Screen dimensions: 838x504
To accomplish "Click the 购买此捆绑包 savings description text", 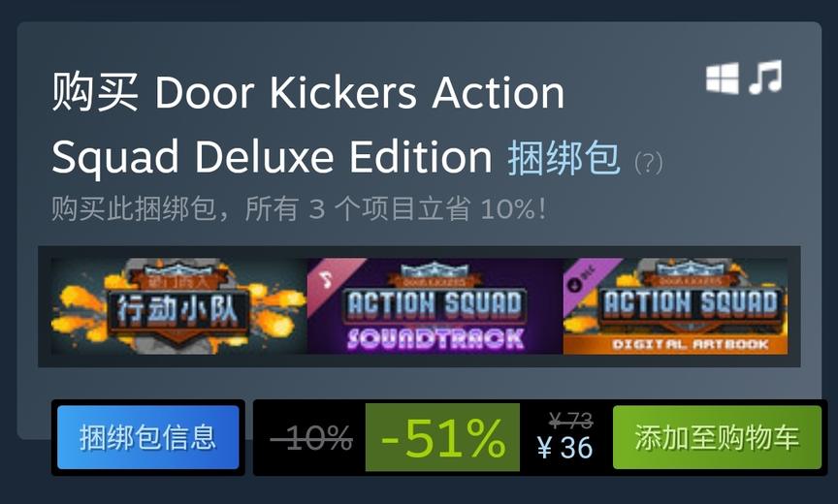I will [300, 208].
